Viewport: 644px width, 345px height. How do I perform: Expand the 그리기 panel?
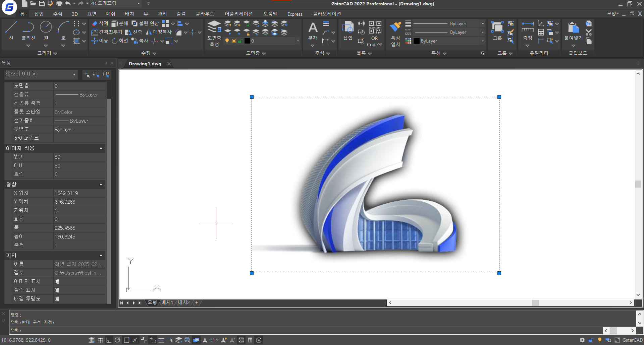[47, 53]
